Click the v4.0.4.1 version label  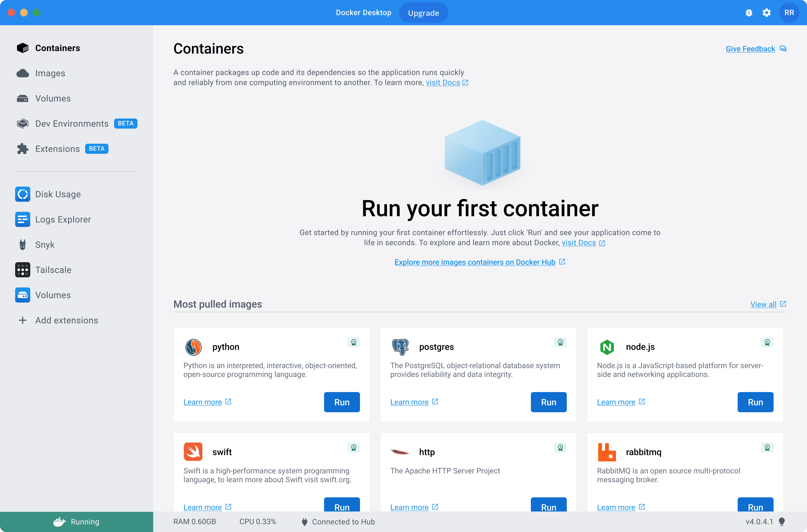coord(759,522)
